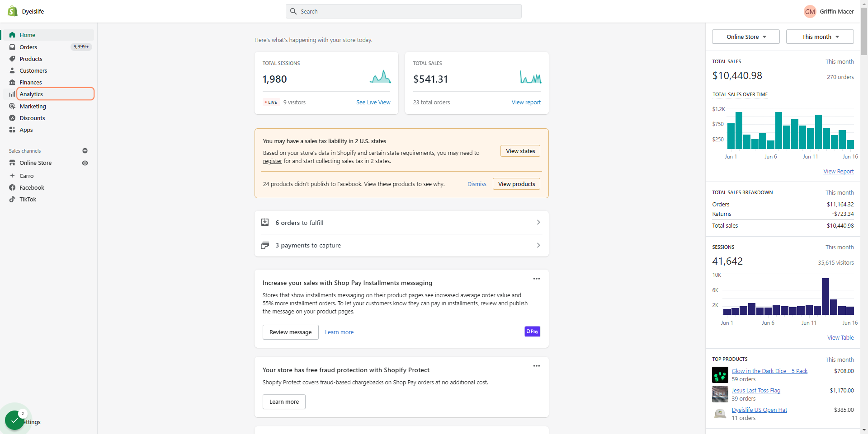Click the Products tag icon
Screen dimensions: 868x434
point(12,59)
